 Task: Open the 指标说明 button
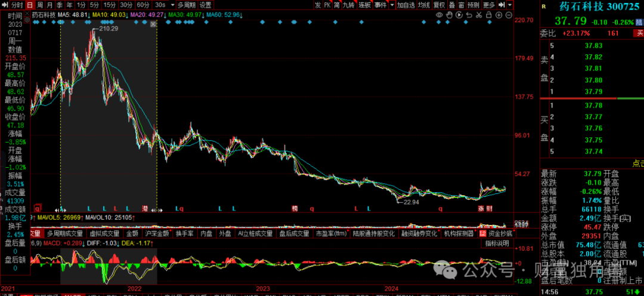496,243
